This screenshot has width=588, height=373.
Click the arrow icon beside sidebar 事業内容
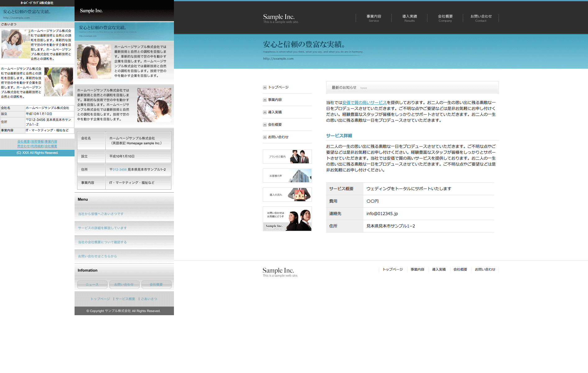[x=265, y=100]
